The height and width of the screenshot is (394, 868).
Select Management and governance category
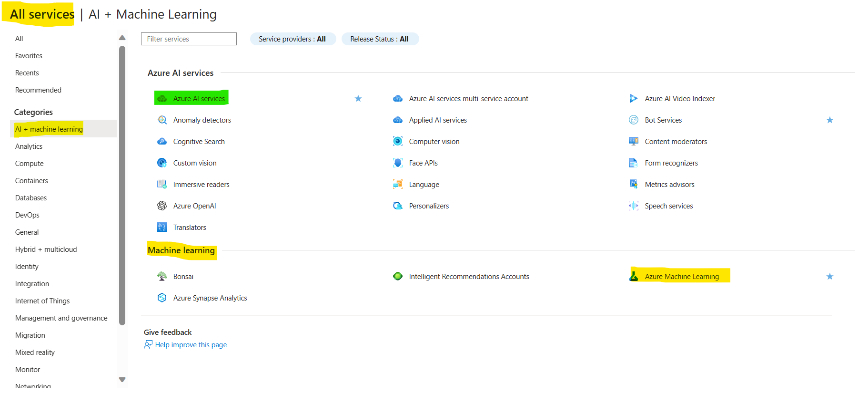tap(61, 318)
